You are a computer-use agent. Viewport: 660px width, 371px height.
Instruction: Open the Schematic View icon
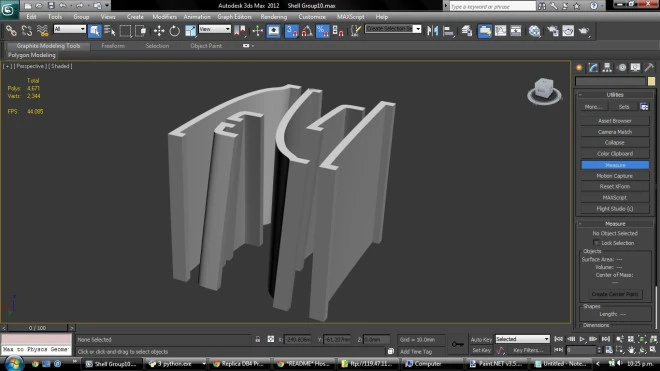coord(516,31)
